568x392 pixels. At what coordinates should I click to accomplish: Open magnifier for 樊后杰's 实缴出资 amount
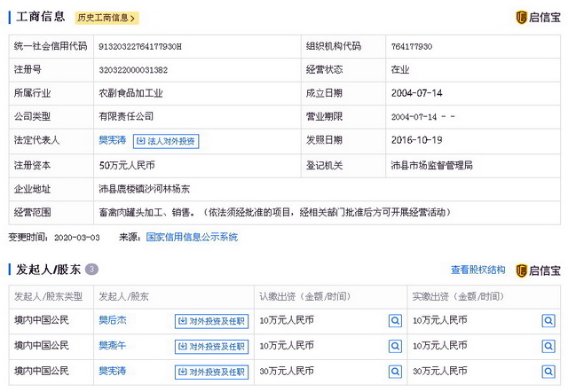(x=548, y=320)
